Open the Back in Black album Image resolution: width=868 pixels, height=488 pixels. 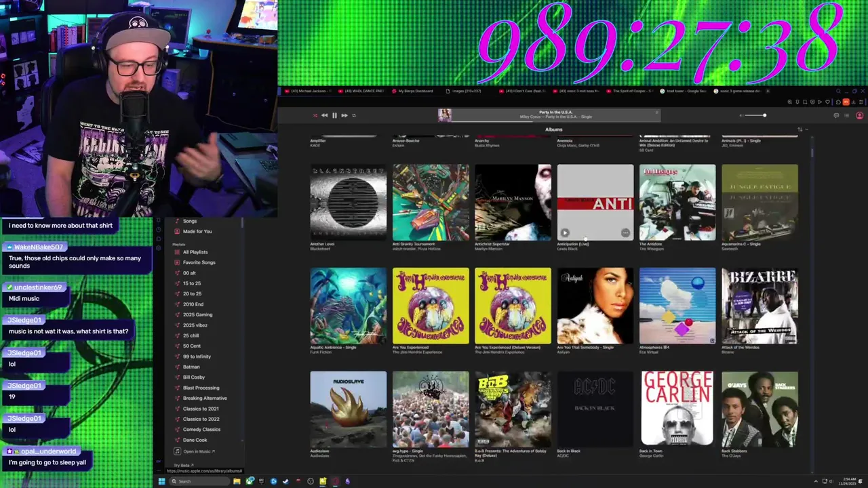(x=595, y=409)
